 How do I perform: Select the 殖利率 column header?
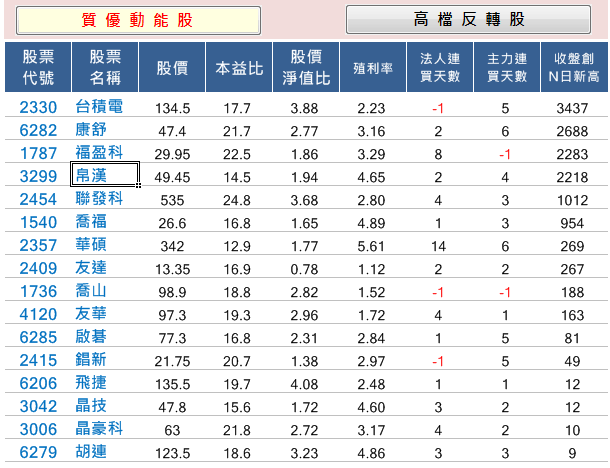click(373, 67)
